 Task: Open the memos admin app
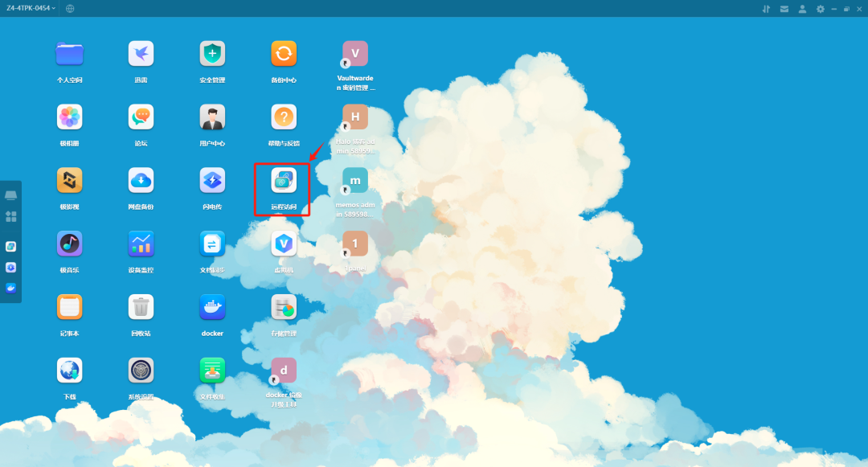click(x=355, y=180)
